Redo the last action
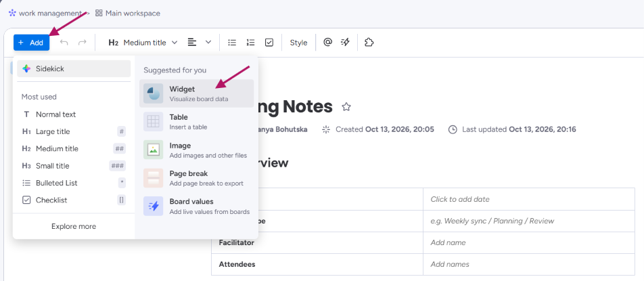This screenshot has width=644, height=281. (x=82, y=43)
